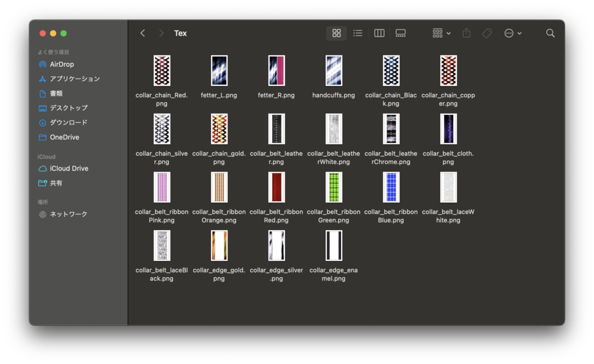The image size is (594, 364).
Task: Select the collar_chain_copper.png thumbnail
Action: (x=448, y=71)
